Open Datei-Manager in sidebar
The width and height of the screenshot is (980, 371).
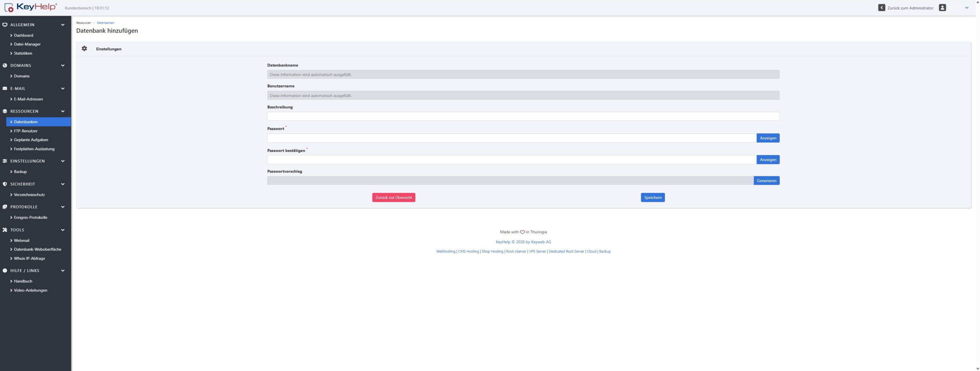(27, 44)
